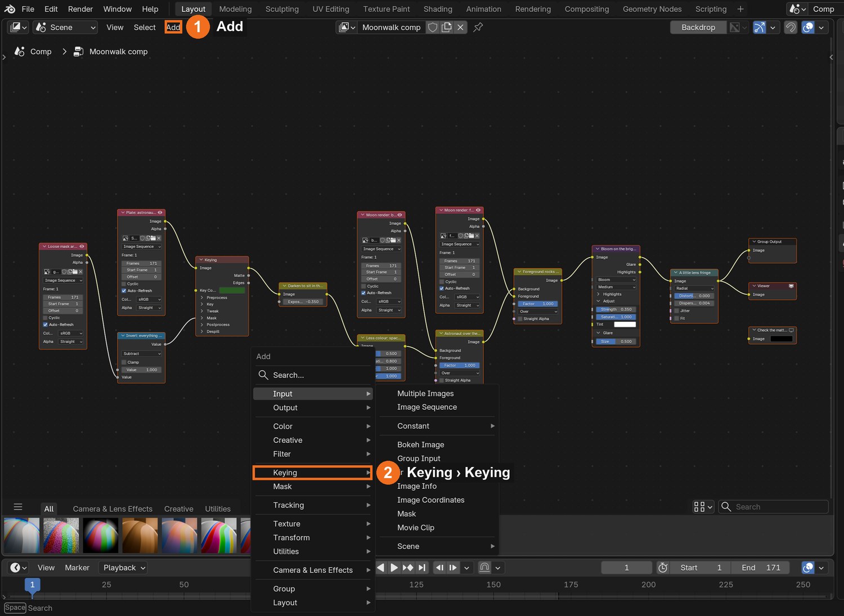Click the pin icon beside Moonwalk comp

click(x=478, y=27)
